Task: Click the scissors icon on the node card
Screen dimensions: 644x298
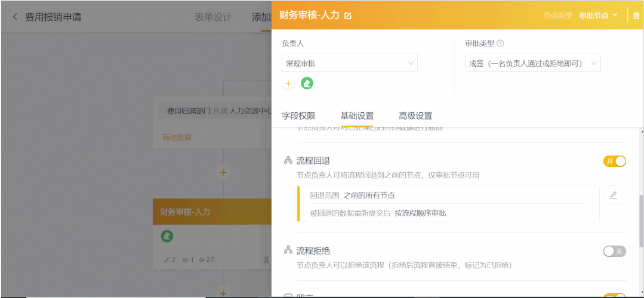Action: point(266,259)
